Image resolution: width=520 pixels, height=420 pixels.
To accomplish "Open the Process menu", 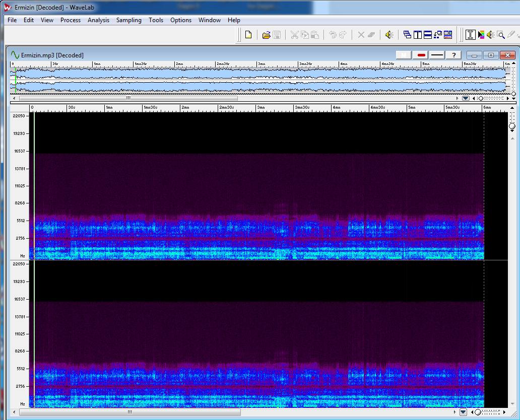I will (71, 20).
